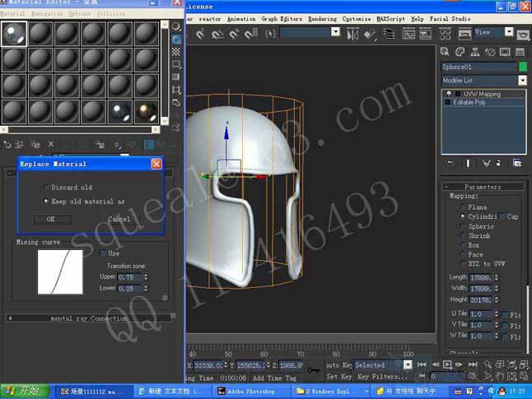Switch to Utilities command panel tab

(520, 52)
